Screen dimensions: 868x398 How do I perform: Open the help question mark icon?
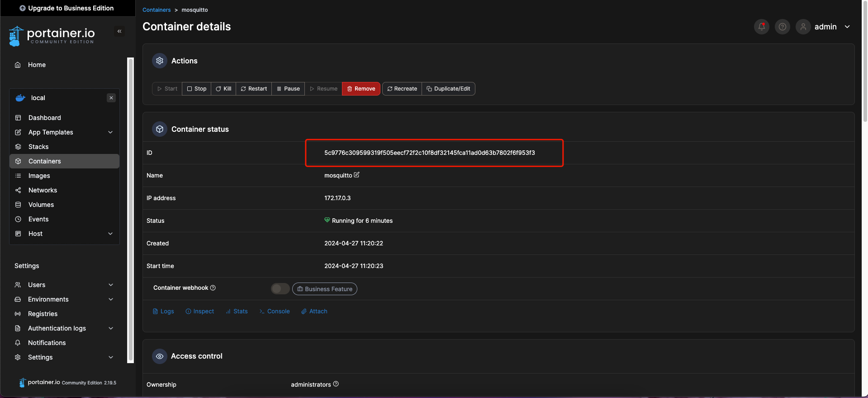[x=783, y=27]
